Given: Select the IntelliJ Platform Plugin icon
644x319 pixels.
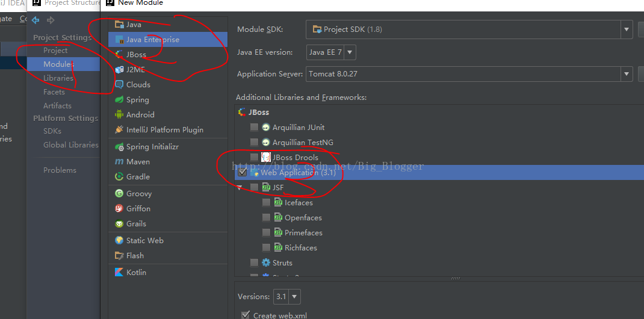Looking at the screenshot, I should click(x=119, y=130).
